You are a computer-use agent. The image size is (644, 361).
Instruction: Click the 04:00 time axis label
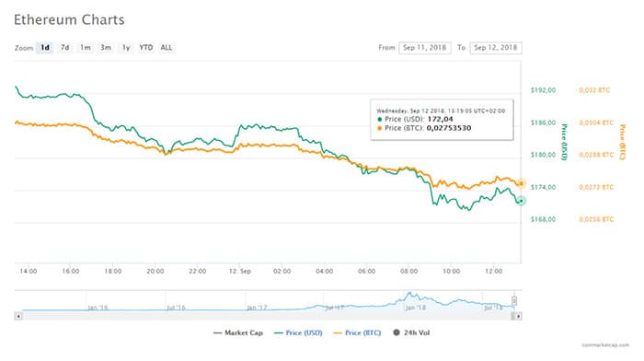tap(325, 272)
